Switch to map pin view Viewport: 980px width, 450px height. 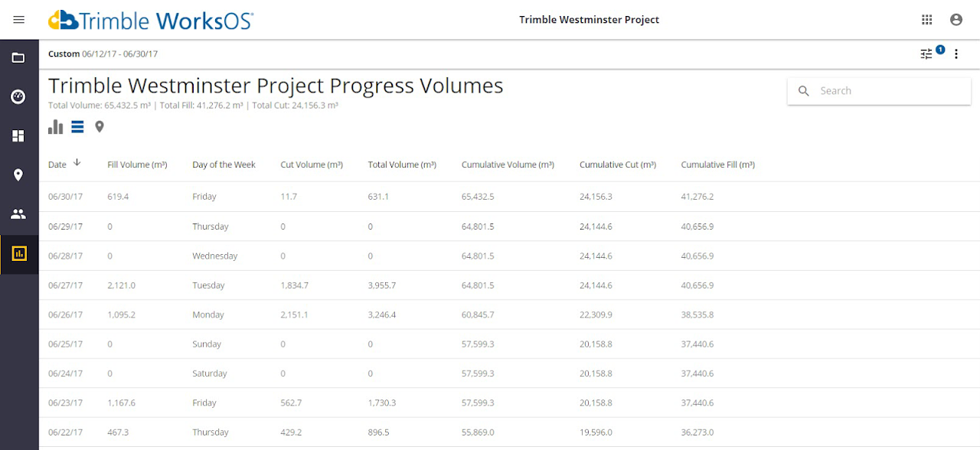100,127
